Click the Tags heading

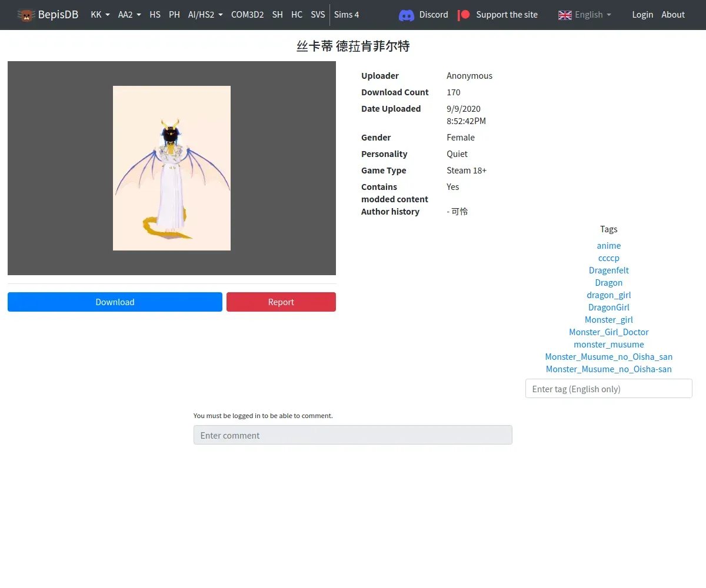tap(609, 229)
